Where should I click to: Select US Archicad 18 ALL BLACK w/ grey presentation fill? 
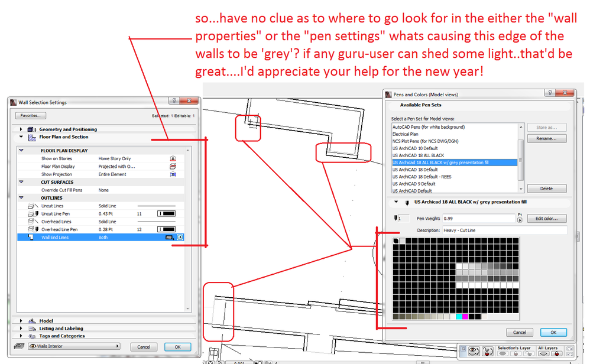point(455,162)
